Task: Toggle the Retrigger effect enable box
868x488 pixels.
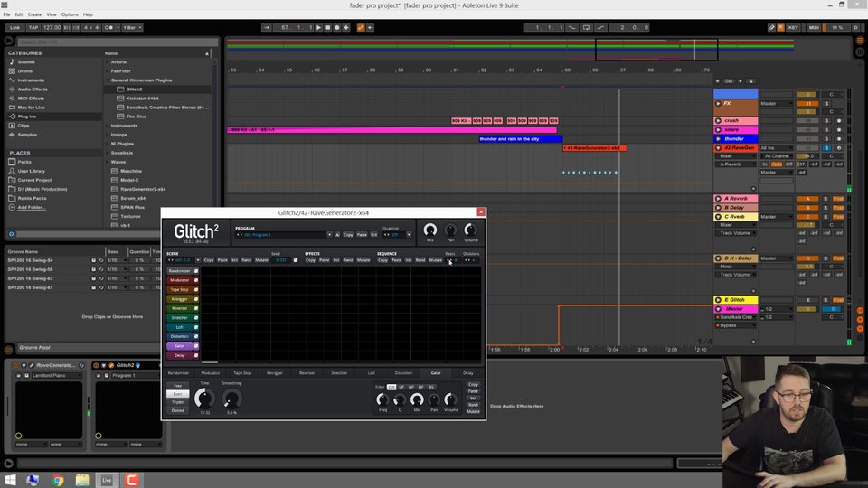Action: pyautogui.click(x=196, y=299)
